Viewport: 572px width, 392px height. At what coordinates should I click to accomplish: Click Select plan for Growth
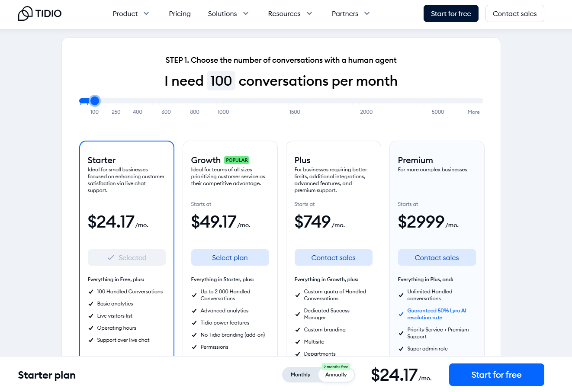230,257
